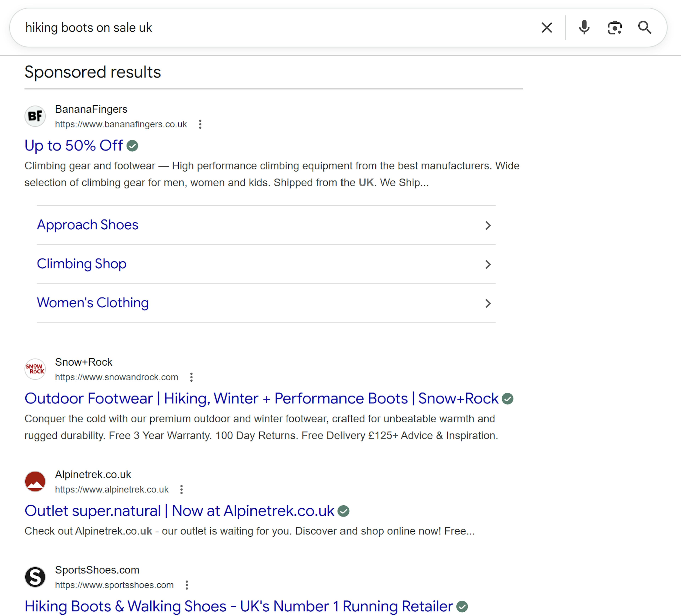The height and width of the screenshot is (616, 681).
Task: Open image search with camera lens icon
Action: click(x=614, y=28)
